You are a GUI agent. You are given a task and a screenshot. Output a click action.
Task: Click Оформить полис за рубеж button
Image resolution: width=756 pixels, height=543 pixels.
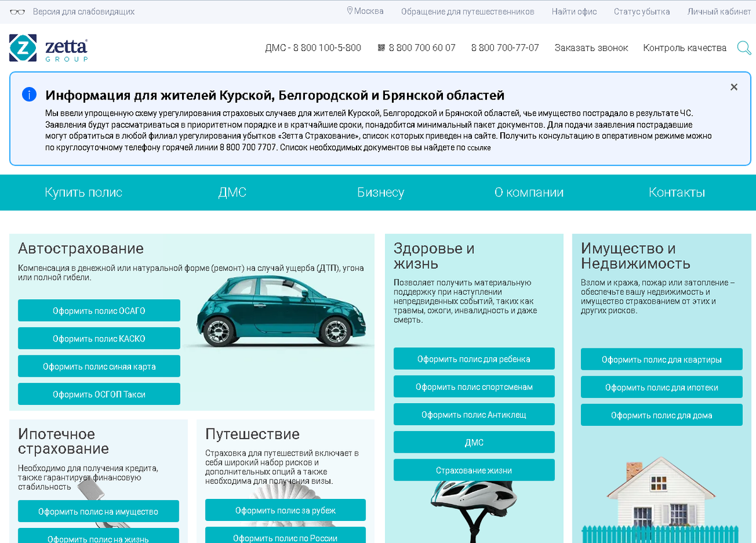[x=285, y=510]
